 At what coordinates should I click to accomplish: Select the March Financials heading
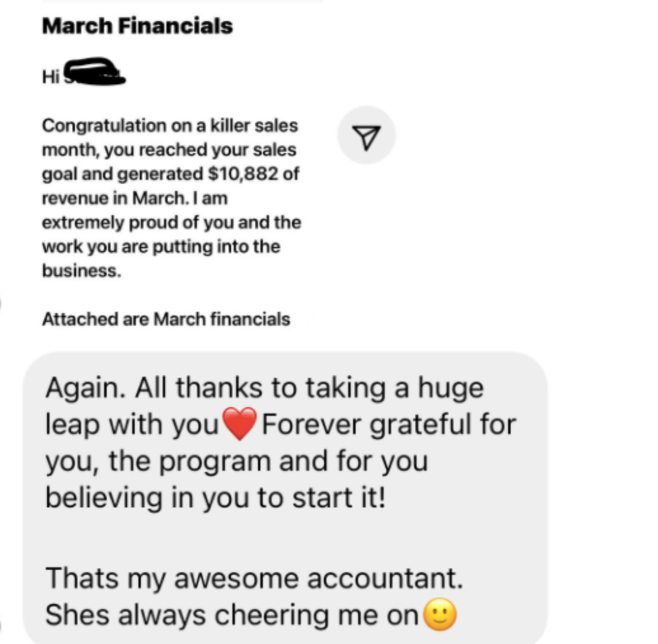137,25
